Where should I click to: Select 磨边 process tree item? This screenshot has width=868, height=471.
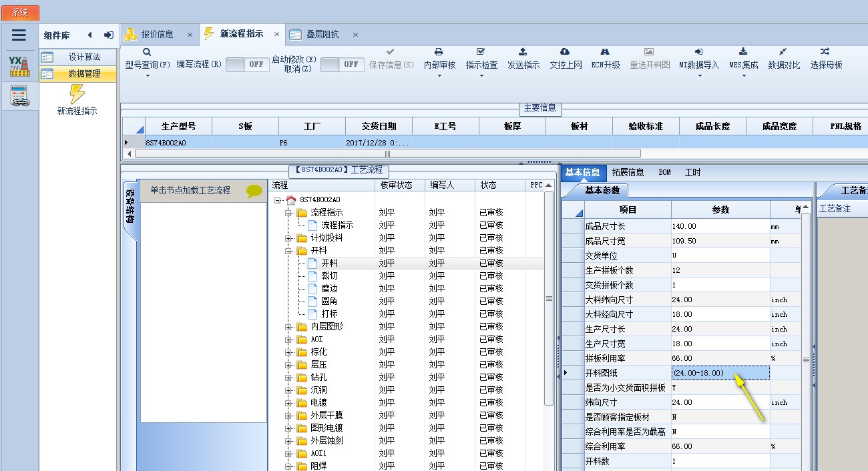pos(329,289)
